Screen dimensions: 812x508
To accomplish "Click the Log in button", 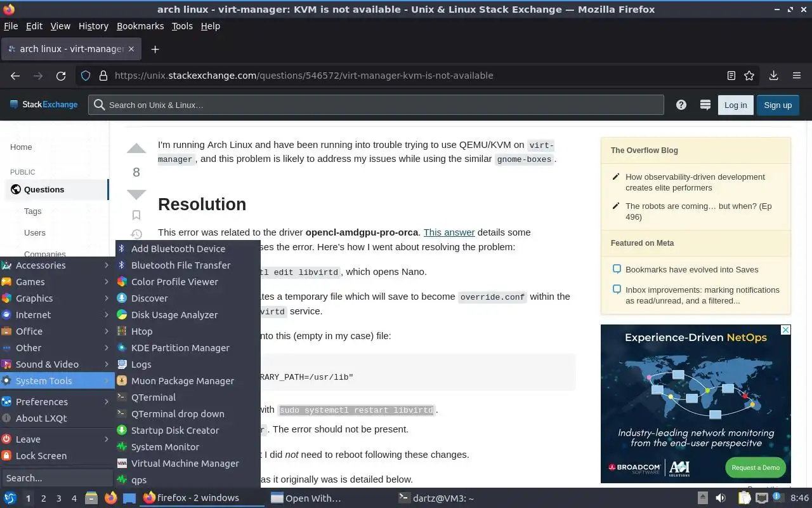I will pyautogui.click(x=735, y=105).
